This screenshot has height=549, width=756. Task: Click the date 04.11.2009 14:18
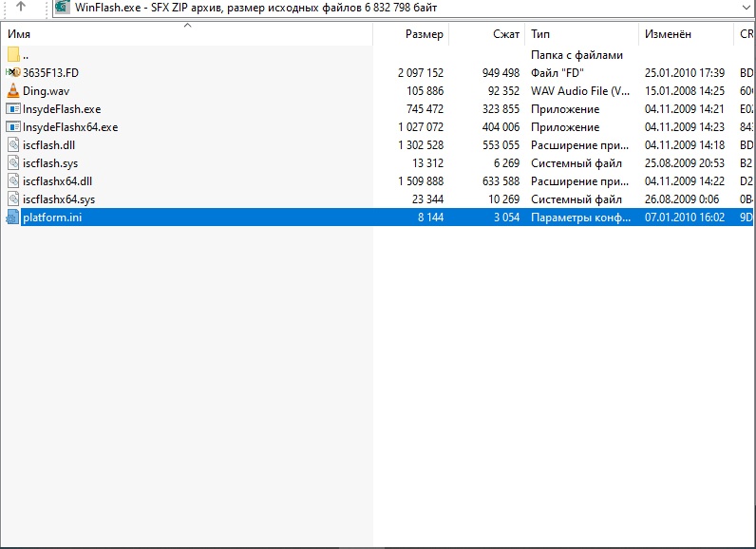click(685, 145)
